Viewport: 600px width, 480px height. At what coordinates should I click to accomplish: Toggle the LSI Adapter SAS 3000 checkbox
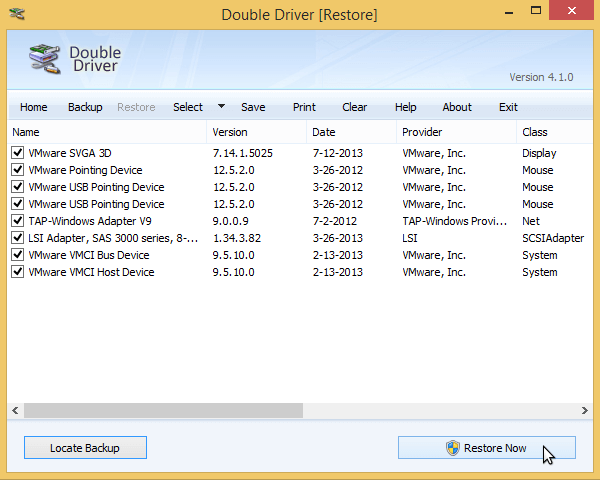pos(17,238)
